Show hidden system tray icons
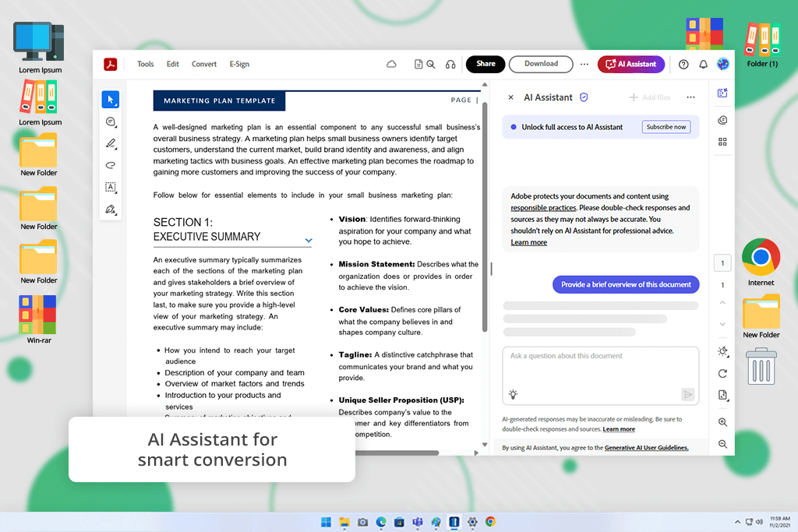 737,522
